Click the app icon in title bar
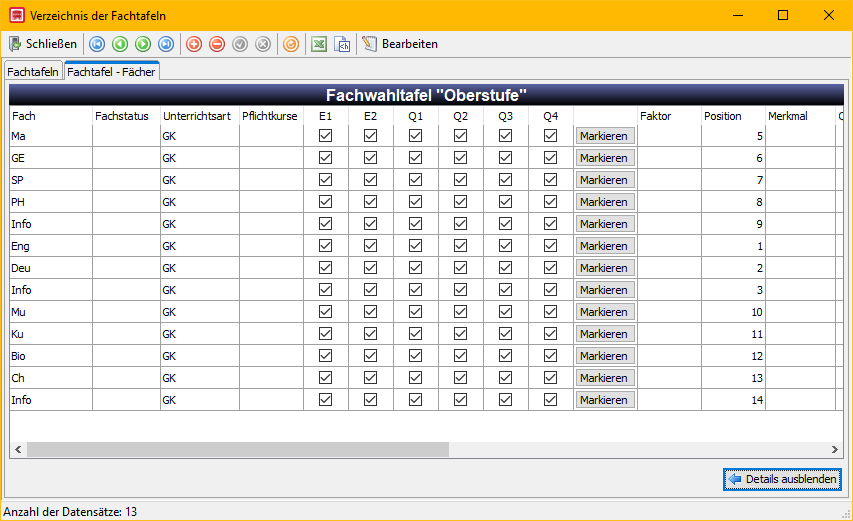The height and width of the screenshot is (521, 853). (17, 15)
